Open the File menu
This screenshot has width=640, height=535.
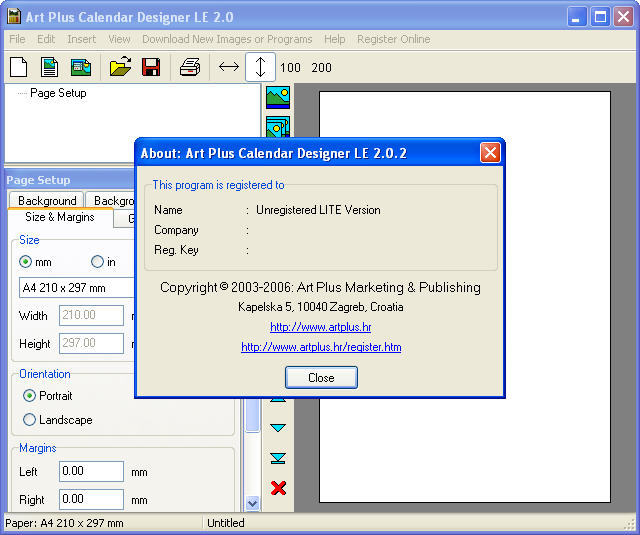[17, 39]
